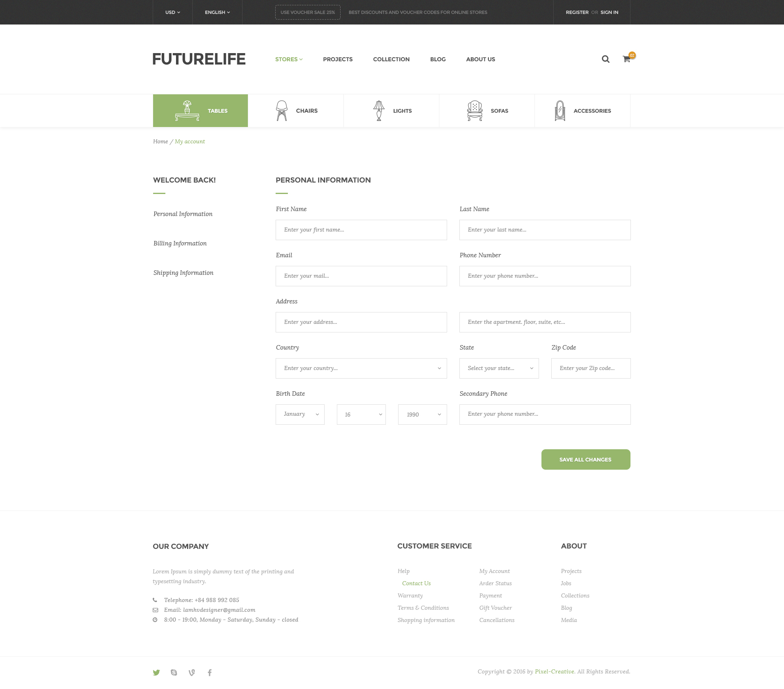Select the Lights lamp category icon
The height and width of the screenshot is (689, 784).
click(x=379, y=111)
